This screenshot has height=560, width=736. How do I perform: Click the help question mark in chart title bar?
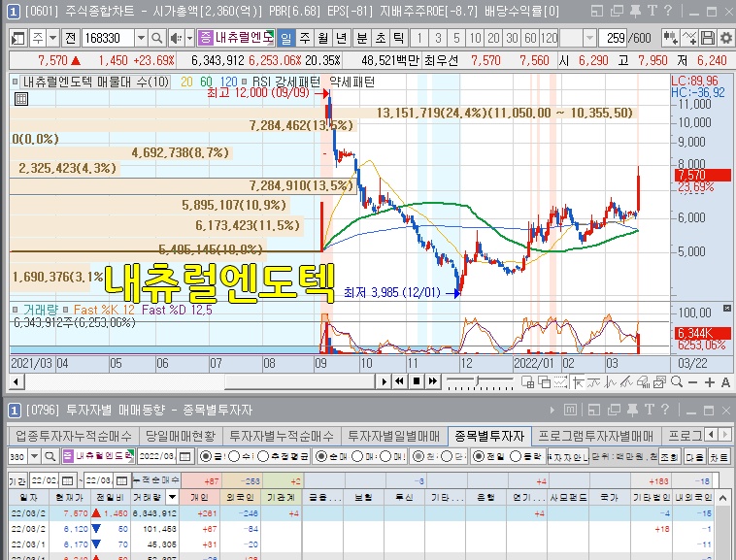tap(668, 11)
